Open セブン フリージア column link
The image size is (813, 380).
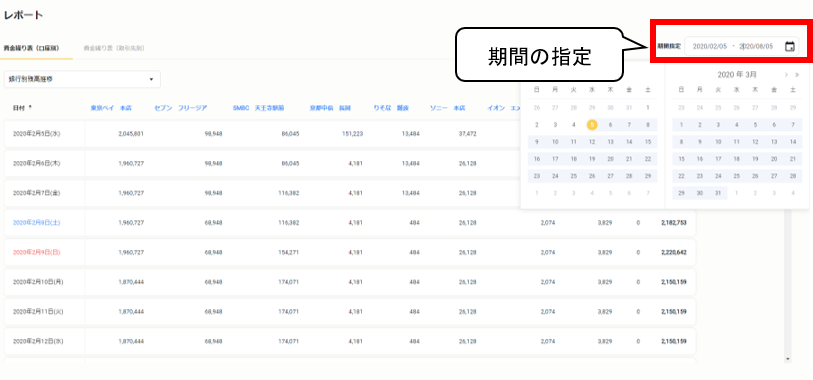click(181, 108)
